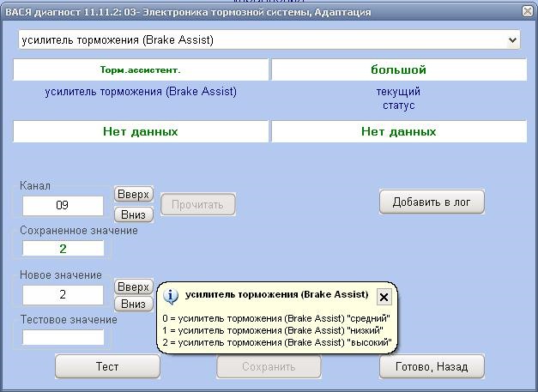This screenshot has height=392, width=538.
Task: Select the "высокий" option line in tooltip
Action: [x=277, y=342]
